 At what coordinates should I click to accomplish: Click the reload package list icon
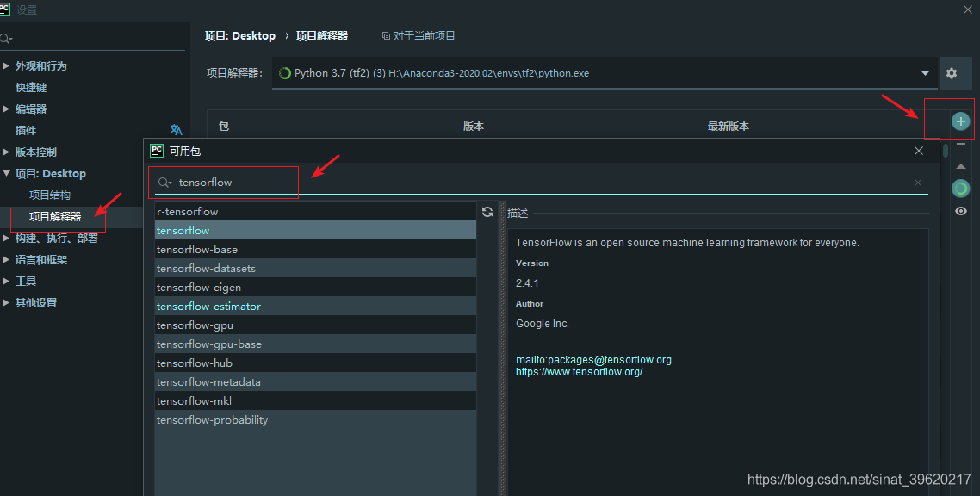[487, 212]
